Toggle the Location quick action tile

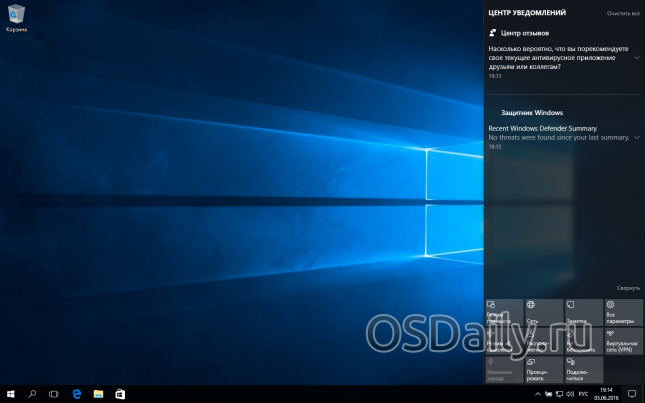coord(543,340)
